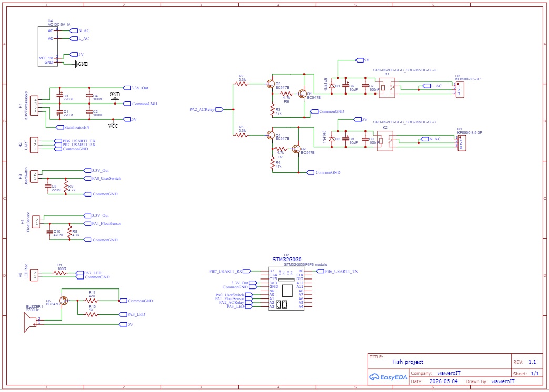Image resolution: width=549 pixels, height=392 pixels.
Task: Select the H3 UserSwitch connector
Action: [x=35, y=176]
